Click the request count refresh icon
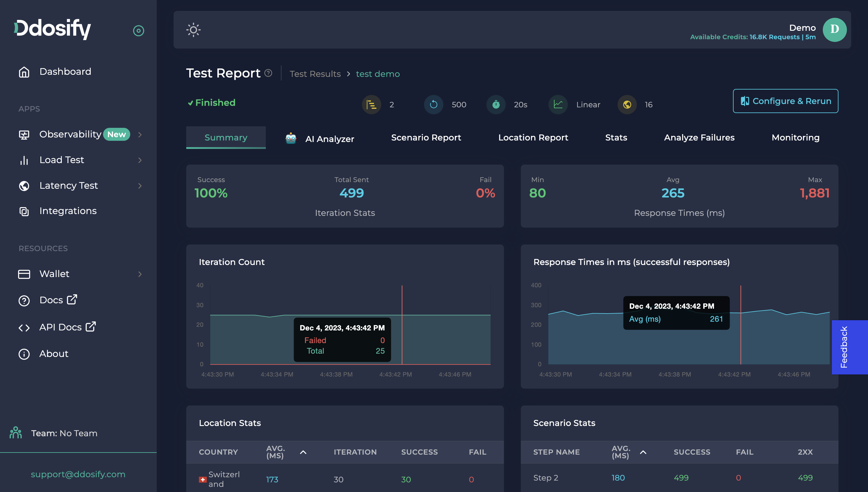The height and width of the screenshot is (492, 868). tap(433, 105)
